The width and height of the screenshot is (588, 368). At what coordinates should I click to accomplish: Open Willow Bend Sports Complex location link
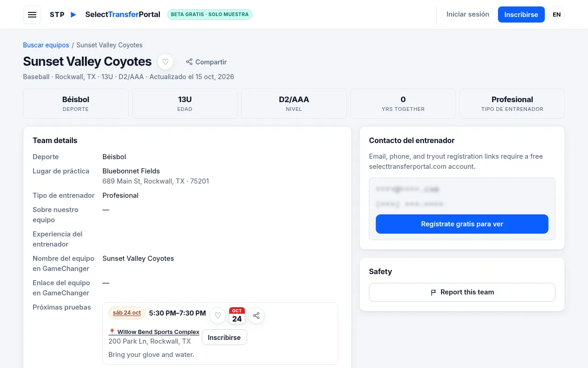tap(154, 332)
